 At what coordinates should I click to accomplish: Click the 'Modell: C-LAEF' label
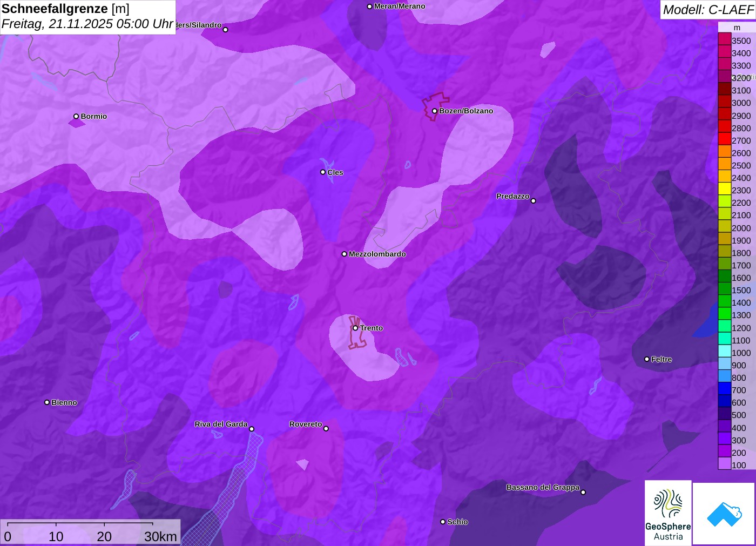[x=708, y=10]
